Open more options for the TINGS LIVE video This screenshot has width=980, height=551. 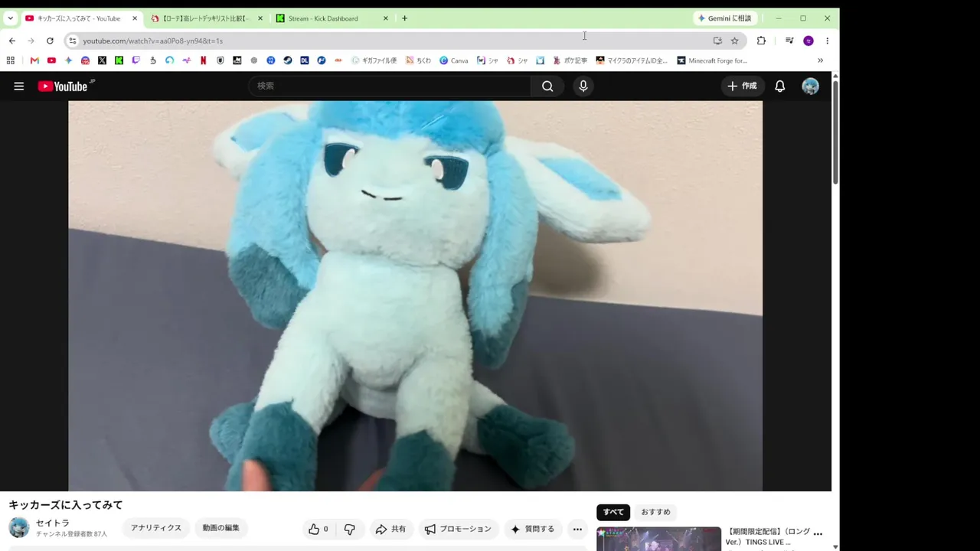818,533
